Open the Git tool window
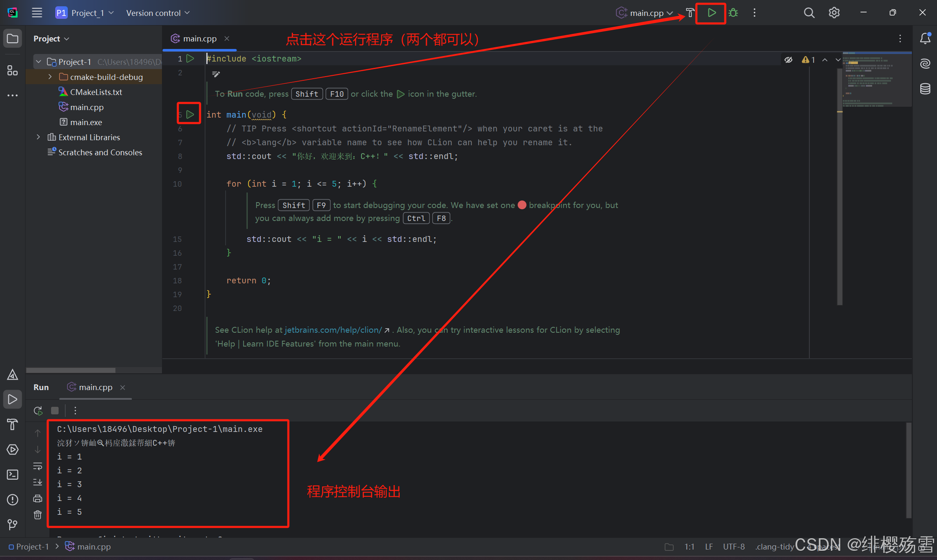 coord(13,524)
